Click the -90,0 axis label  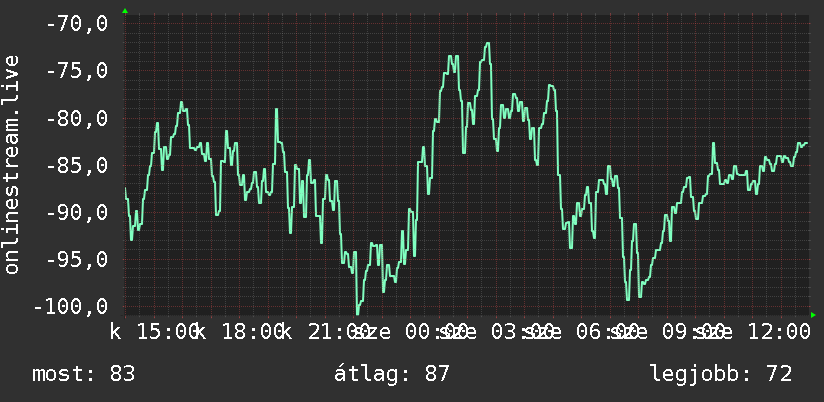[x=77, y=213]
